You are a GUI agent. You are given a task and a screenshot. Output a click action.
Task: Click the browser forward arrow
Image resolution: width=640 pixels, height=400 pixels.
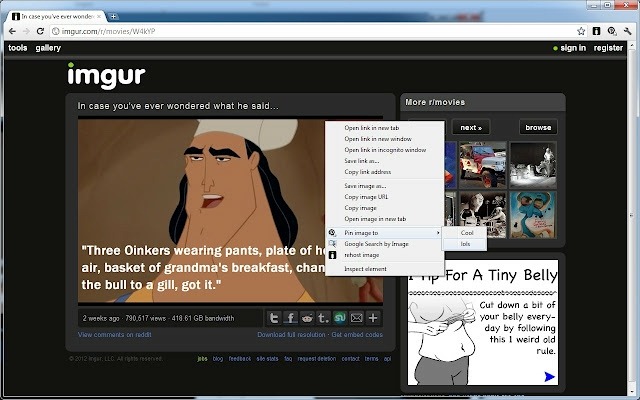coord(26,31)
